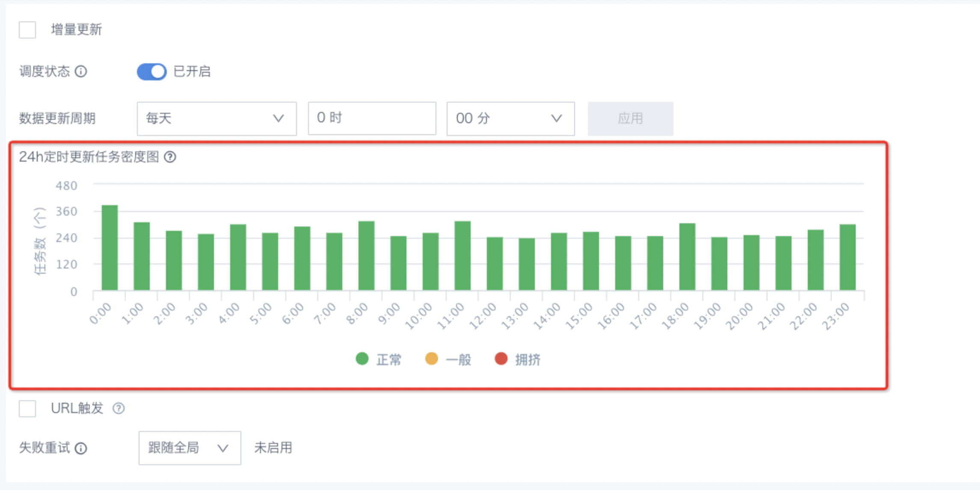Click the 正常 legend label
Image resolution: width=980 pixels, height=490 pixels.
(x=389, y=360)
